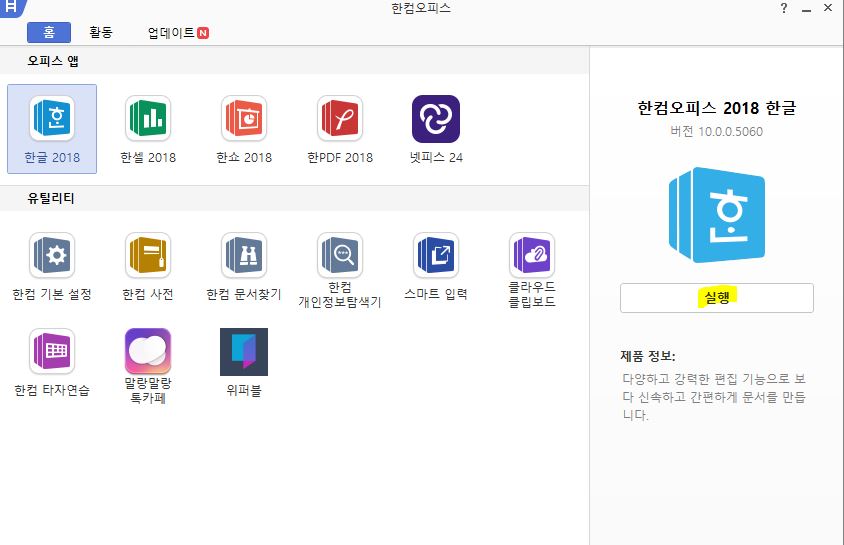The width and height of the screenshot is (844, 545).
Task: Click the 버전 10.0.0.5060 text
Action: click(x=716, y=131)
